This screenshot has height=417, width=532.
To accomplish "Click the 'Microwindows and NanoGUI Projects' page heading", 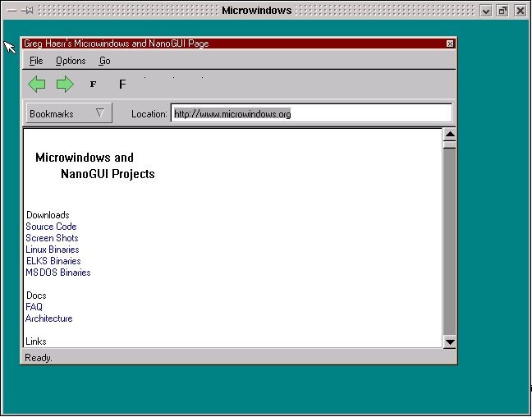I will point(95,166).
